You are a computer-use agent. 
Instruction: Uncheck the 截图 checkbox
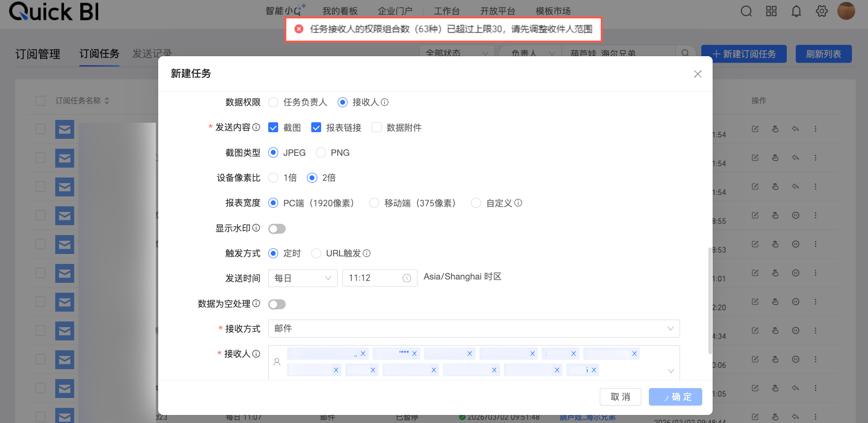[273, 127]
